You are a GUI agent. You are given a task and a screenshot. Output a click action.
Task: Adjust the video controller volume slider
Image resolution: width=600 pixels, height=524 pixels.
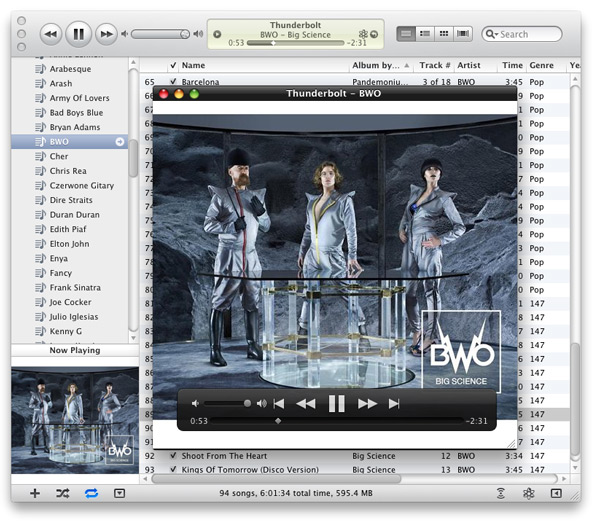click(x=228, y=403)
